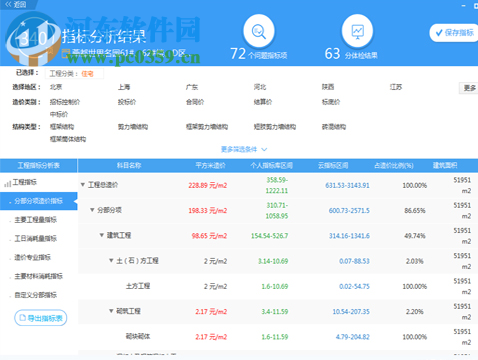
Task: Click the 平方米造价 column header
Action: [210, 165]
